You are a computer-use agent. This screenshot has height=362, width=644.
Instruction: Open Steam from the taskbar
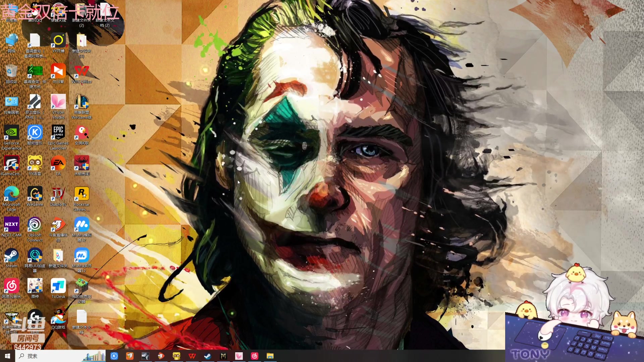208,356
